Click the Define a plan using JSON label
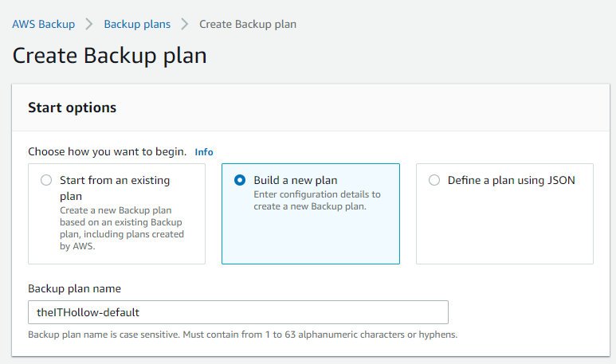The width and height of the screenshot is (616, 364). pyautogui.click(x=511, y=181)
